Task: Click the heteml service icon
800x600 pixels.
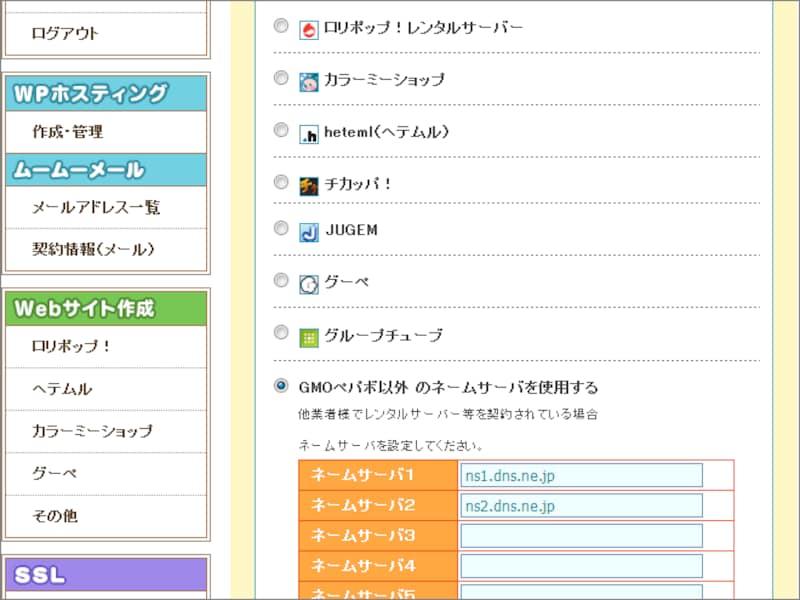Action: (309, 134)
